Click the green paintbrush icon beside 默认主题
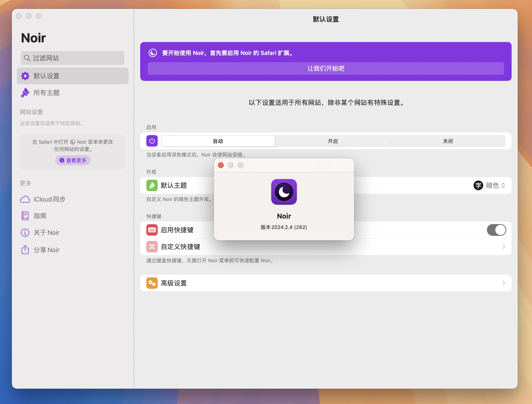The image size is (532, 404). pos(152,185)
